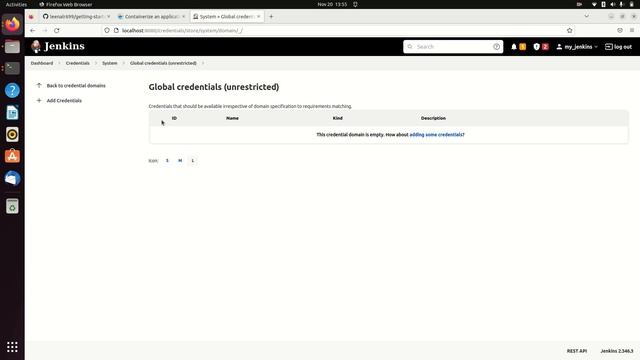Image resolution: width=640 pixels, height=360 pixels.
Task: Set icon size to M
Action: (180, 160)
